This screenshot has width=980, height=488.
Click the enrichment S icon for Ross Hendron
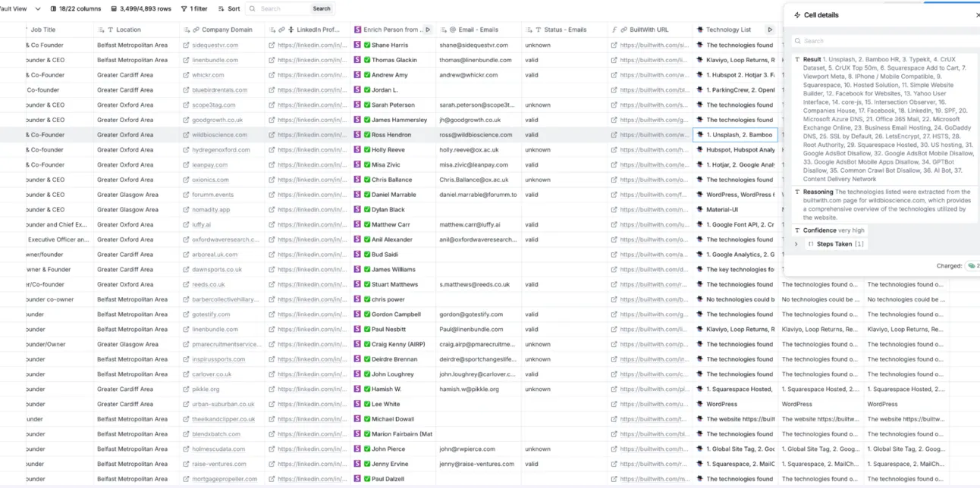click(x=358, y=135)
